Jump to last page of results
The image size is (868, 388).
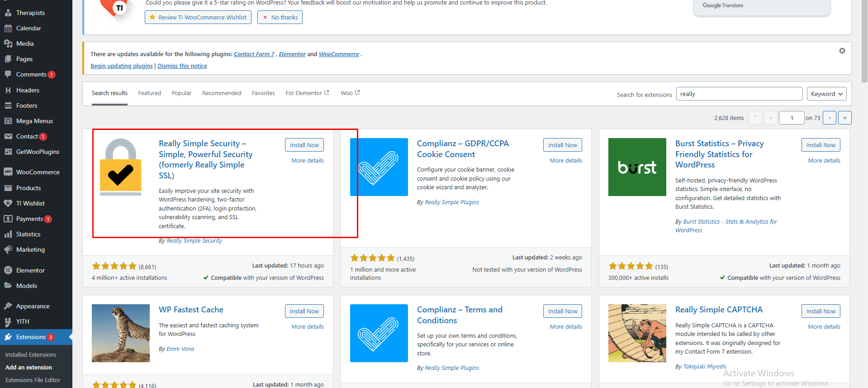tap(845, 118)
